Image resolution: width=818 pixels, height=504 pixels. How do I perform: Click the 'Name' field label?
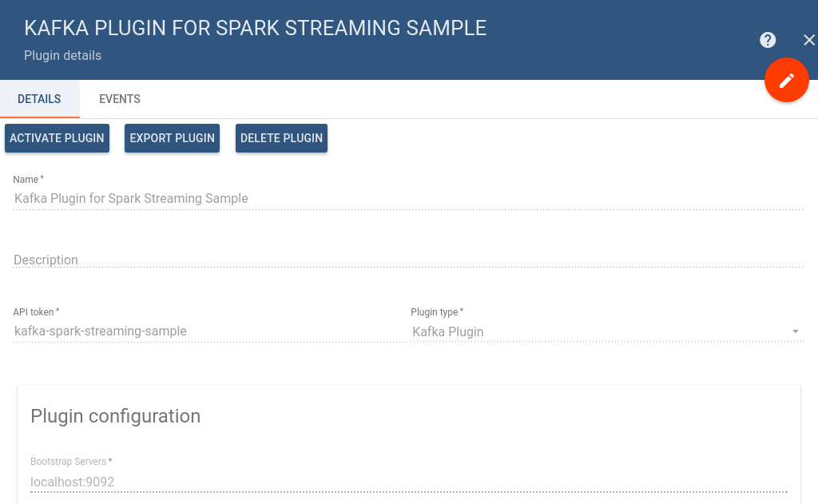click(26, 180)
